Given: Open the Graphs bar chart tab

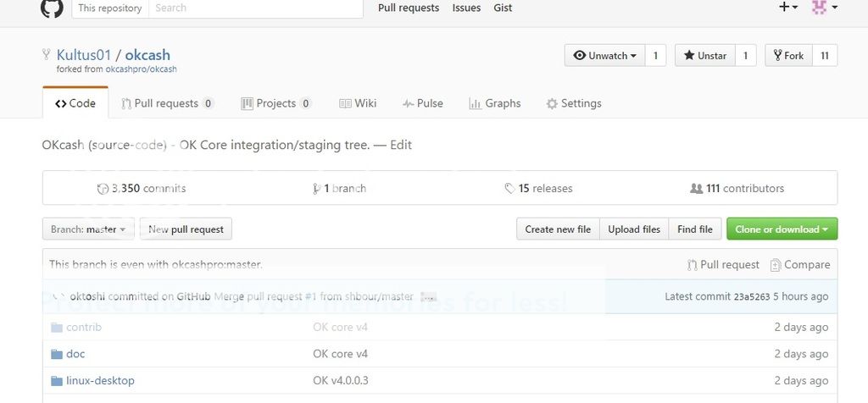Looking at the screenshot, I should (x=494, y=103).
